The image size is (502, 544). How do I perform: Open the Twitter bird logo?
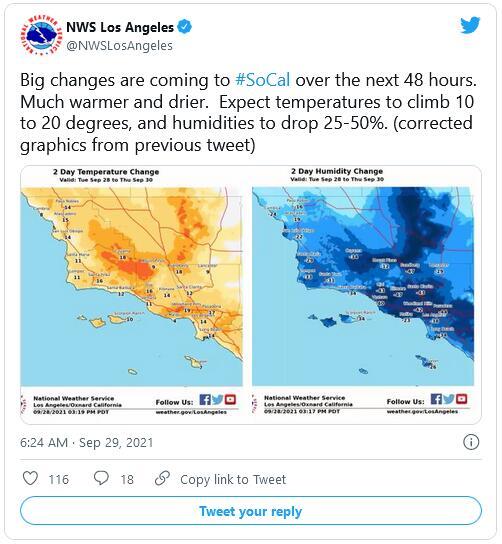coord(470,25)
